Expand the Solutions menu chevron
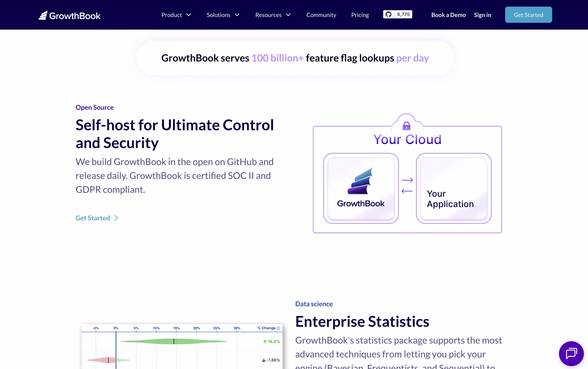Screen dimensions: 588x369 pyautogui.click(x=237, y=15)
